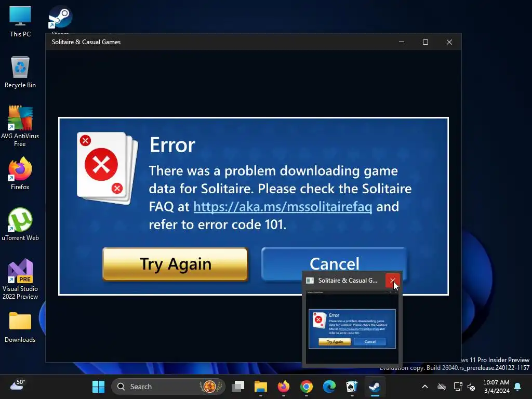This screenshot has width=532, height=399.
Task: Open the Steam desktop shortcut
Action: (60, 20)
